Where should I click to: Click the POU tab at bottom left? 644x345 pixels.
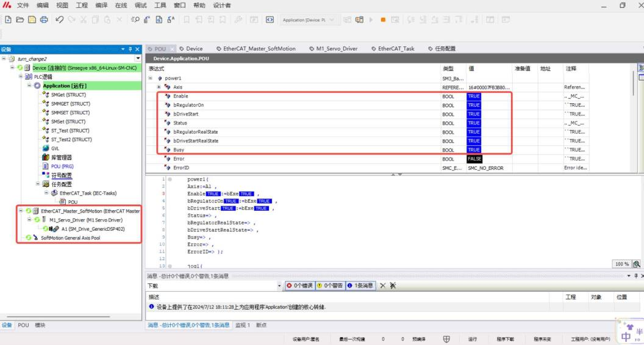22,325
